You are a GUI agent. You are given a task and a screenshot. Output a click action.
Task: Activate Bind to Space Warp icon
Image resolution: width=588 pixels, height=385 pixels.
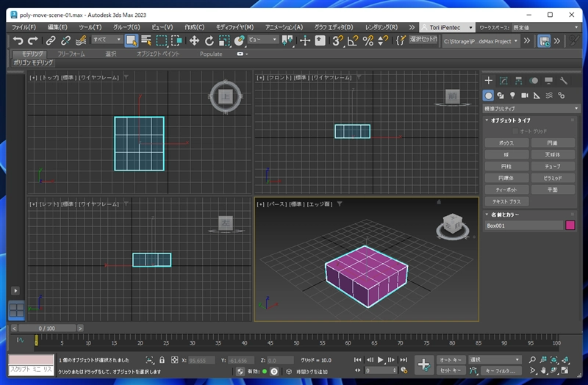coord(81,40)
